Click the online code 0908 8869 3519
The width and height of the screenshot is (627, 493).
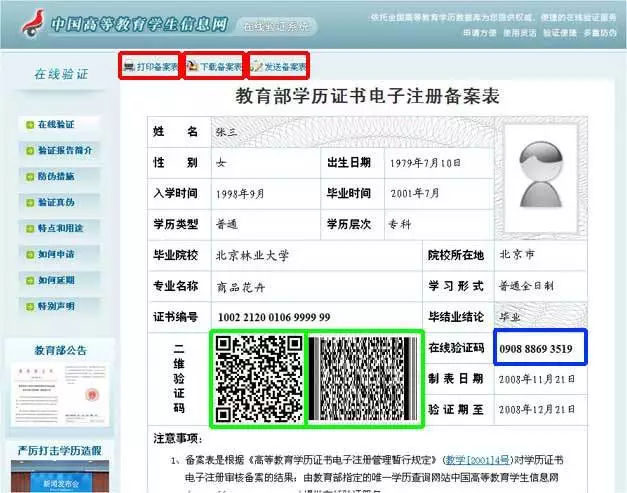[x=536, y=349]
